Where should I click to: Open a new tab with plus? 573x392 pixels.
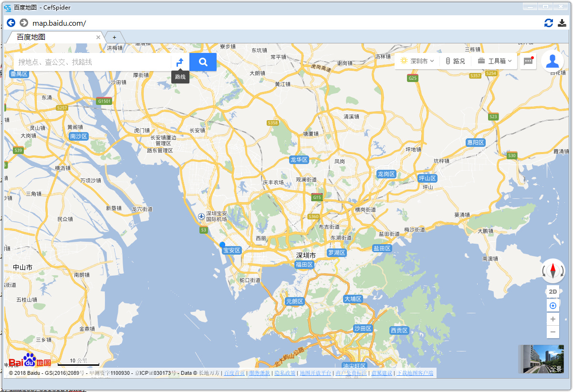click(115, 37)
